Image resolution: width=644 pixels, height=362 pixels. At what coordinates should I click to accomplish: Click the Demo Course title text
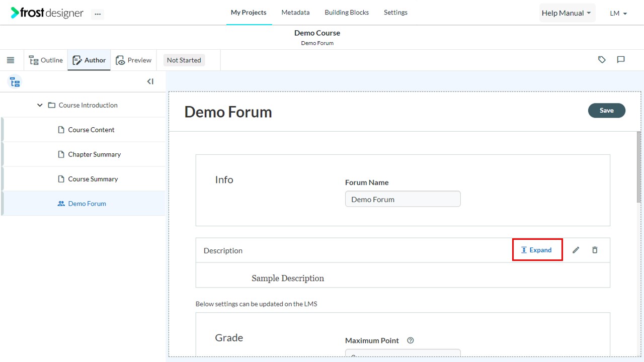(x=317, y=33)
